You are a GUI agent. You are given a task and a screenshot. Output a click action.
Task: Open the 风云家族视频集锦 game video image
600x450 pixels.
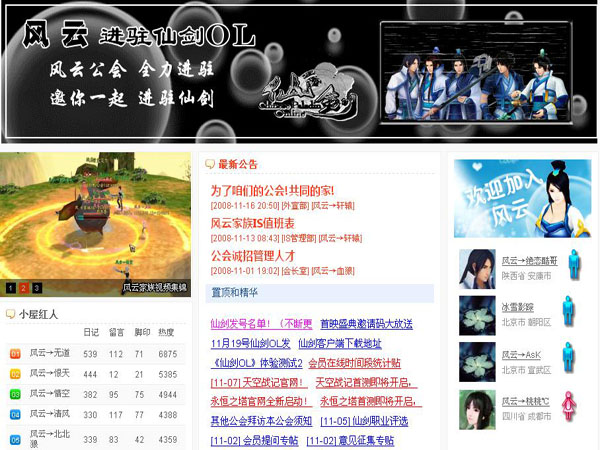click(x=95, y=224)
